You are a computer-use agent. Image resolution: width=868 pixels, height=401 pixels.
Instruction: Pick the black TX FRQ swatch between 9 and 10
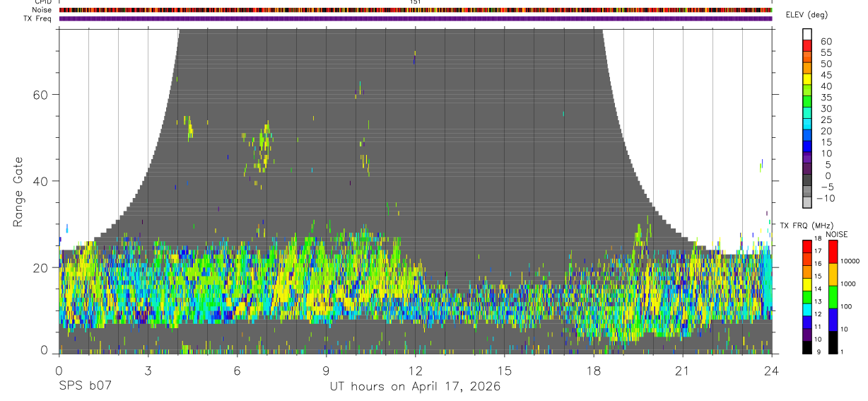[x=807, y=347]
